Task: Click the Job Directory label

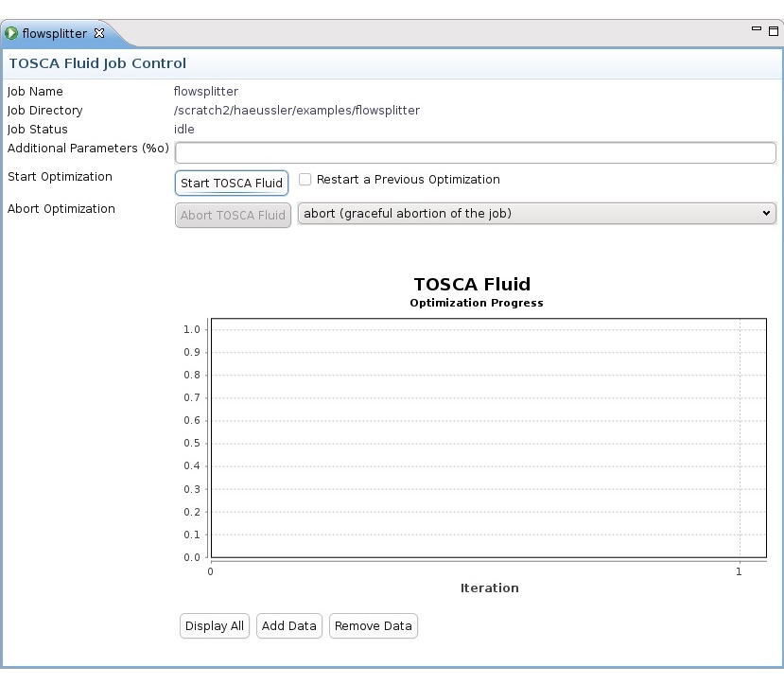Action: [x=45, y=111]
